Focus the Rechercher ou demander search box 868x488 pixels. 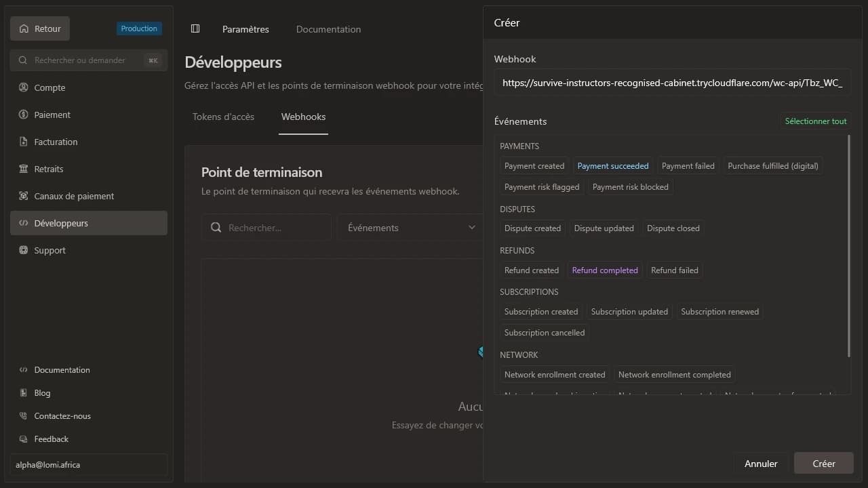89,60
